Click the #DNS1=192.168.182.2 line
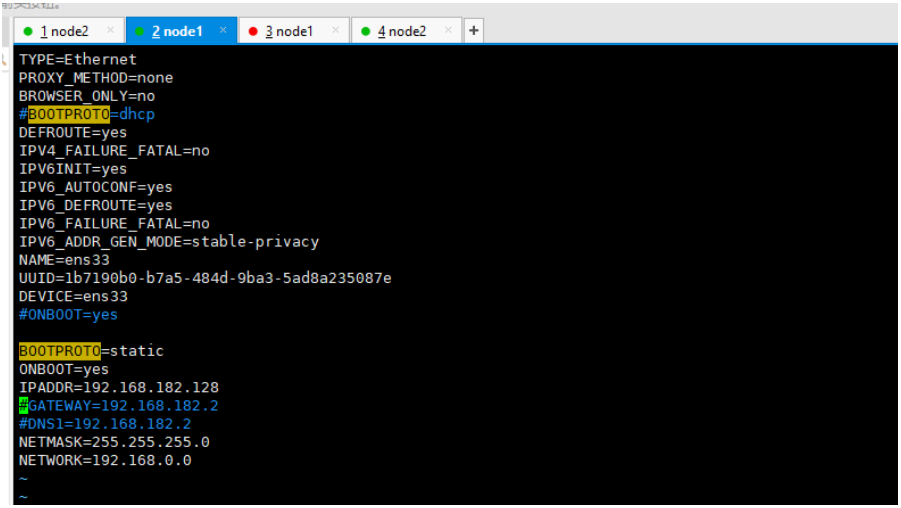This screenshot has height=508, width=901. point(105,424)
